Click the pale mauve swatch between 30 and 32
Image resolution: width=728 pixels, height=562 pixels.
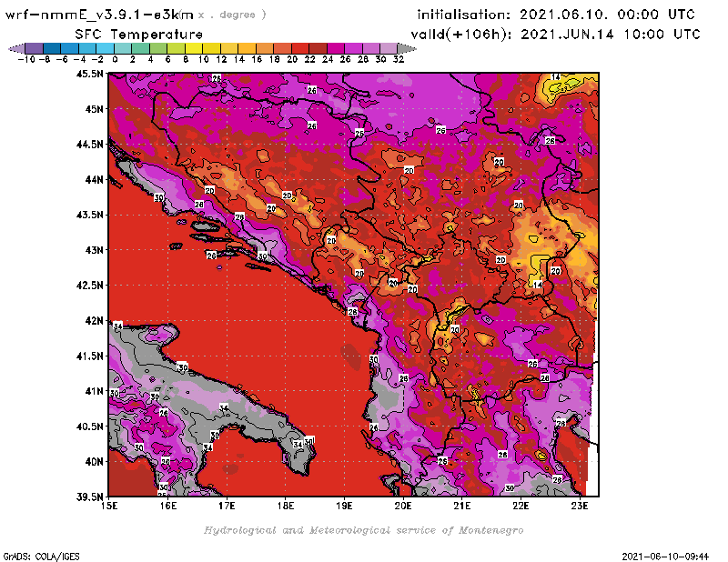pos(389,48)
